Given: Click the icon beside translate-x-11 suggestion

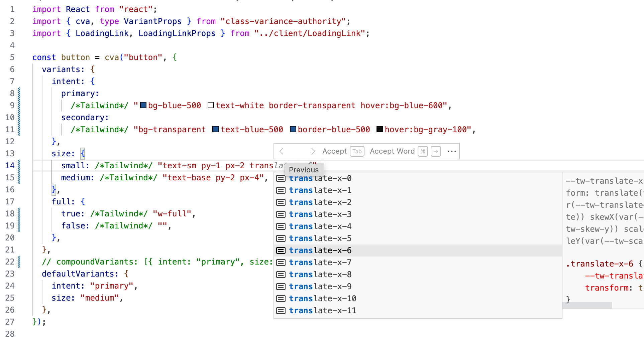Looking at the screenshot, I should 281,311.
